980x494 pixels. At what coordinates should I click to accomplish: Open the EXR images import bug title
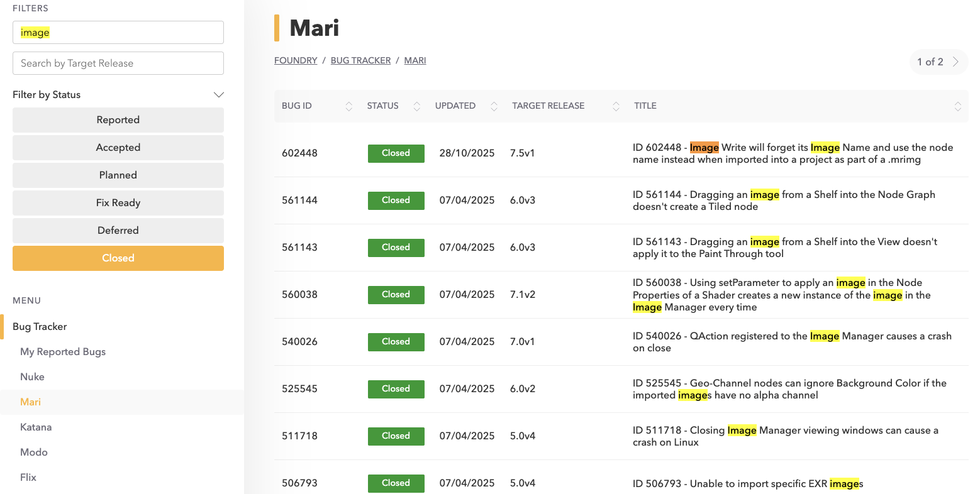[749, 484]
